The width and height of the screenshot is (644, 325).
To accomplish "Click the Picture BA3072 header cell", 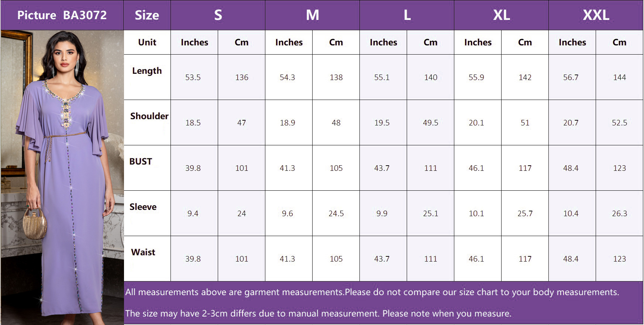I will pyautogui.click(x=62, y=15).
